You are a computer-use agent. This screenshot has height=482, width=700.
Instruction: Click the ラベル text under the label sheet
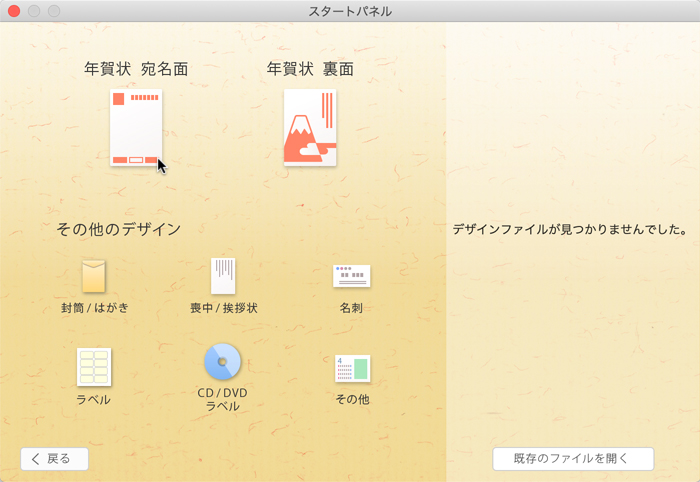(x=94, y=400)
